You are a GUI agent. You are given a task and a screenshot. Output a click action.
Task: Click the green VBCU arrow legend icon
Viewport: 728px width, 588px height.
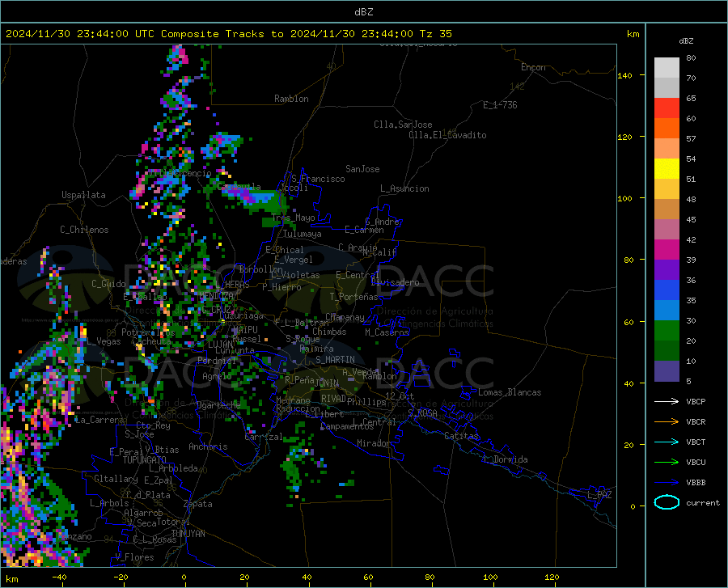pyautogui.click(x=667, y=463)
